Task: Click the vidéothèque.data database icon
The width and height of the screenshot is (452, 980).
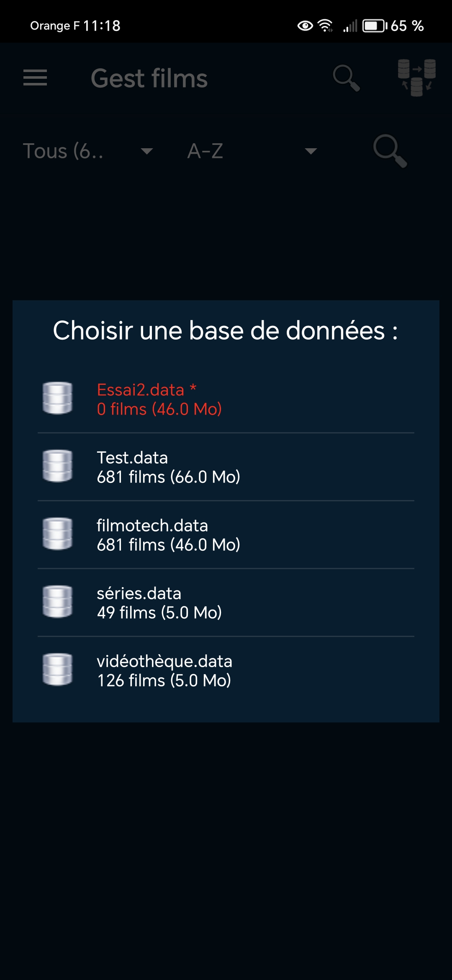Action: [x=58, y=670]
